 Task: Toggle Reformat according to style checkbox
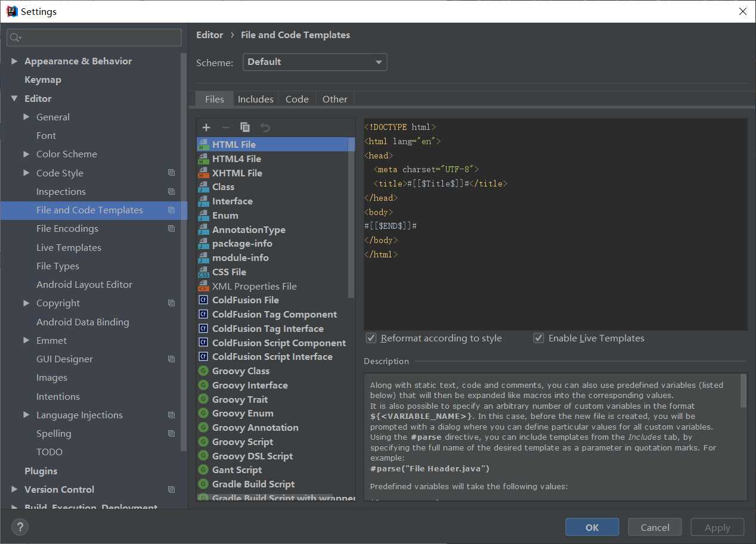pyautogui.click(x=371, y=338)
